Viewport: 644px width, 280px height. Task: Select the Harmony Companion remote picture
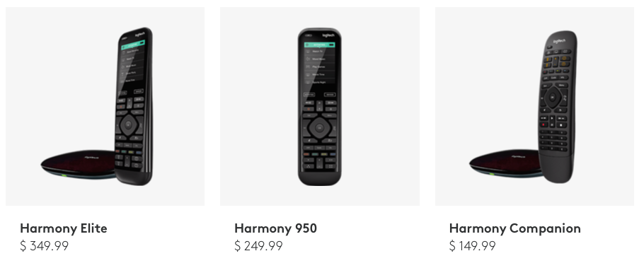coord(558,107)
